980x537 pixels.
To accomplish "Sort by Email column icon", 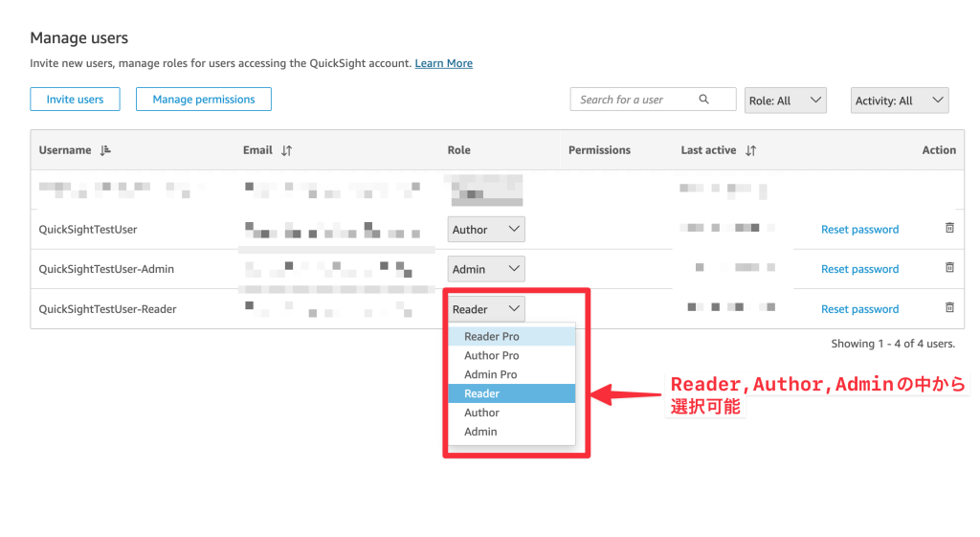I will 286,150.
